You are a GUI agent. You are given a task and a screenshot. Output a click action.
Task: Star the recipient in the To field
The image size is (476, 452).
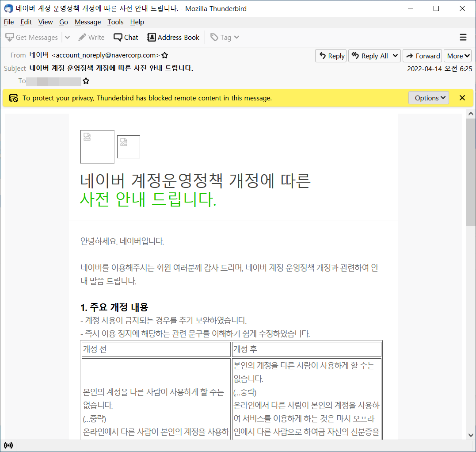86,81
